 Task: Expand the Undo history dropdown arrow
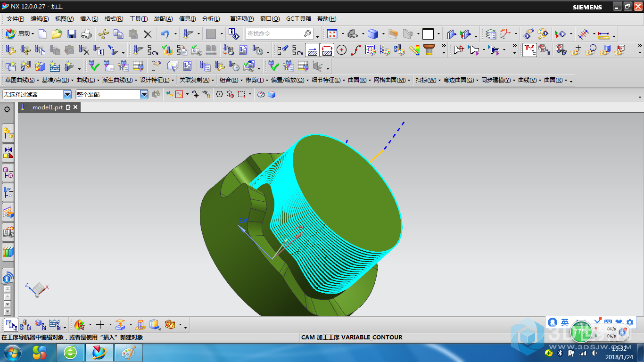click(x=175, y=34)
